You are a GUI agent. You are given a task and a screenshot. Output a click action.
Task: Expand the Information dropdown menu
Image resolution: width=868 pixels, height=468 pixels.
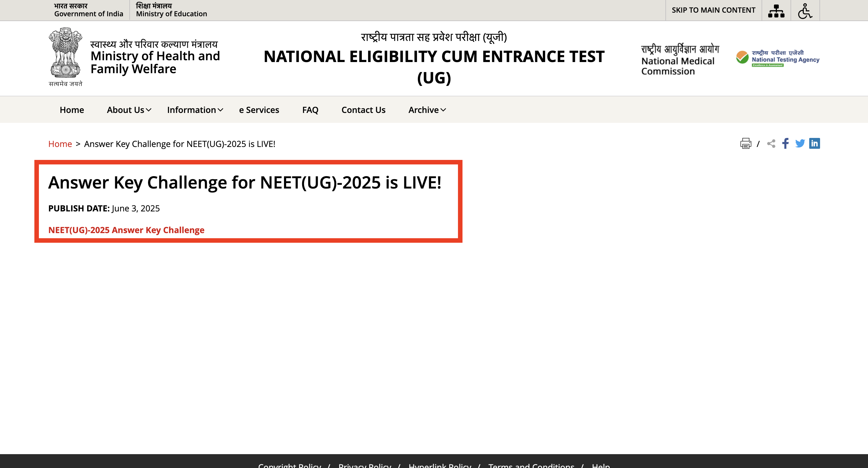tap(195, 110)
